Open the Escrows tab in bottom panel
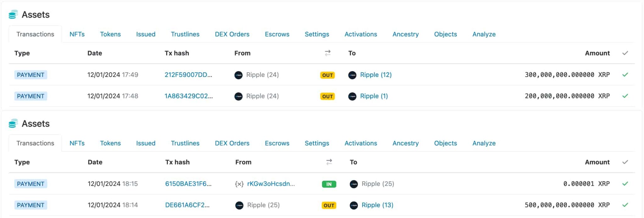644x218 pixels. [277, 143]
